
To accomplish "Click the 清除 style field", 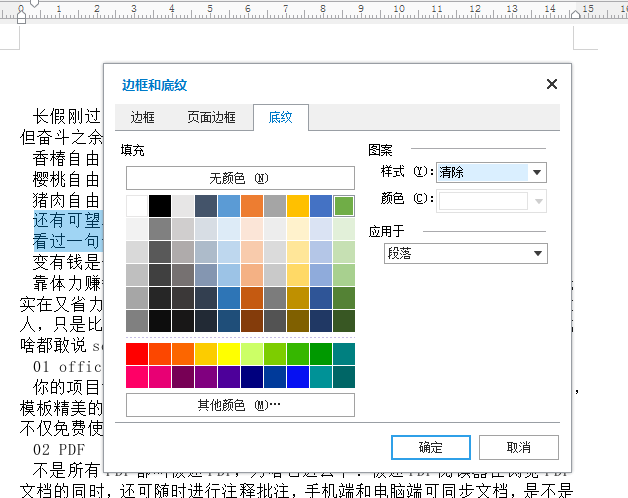I will (483, 173).
